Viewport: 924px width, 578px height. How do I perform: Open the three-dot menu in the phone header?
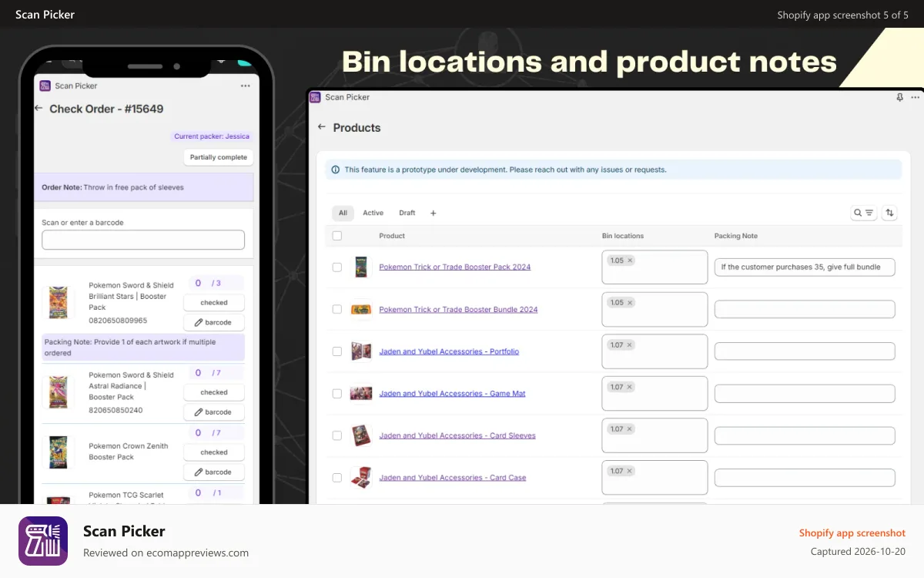pyautogui.click(x=245, y=86)
